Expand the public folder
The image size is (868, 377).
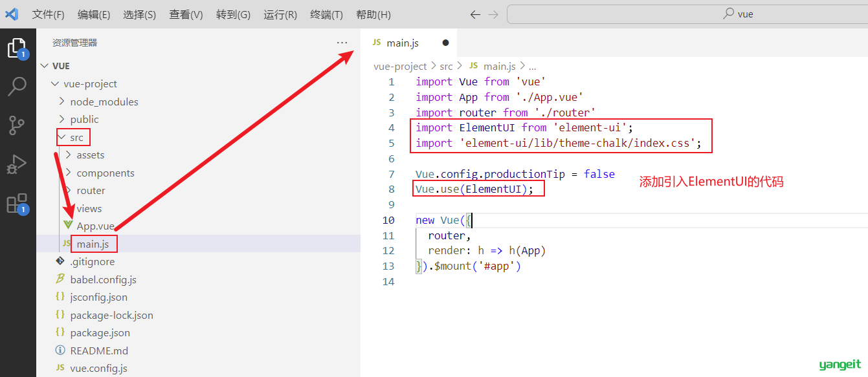click(61, 119)
